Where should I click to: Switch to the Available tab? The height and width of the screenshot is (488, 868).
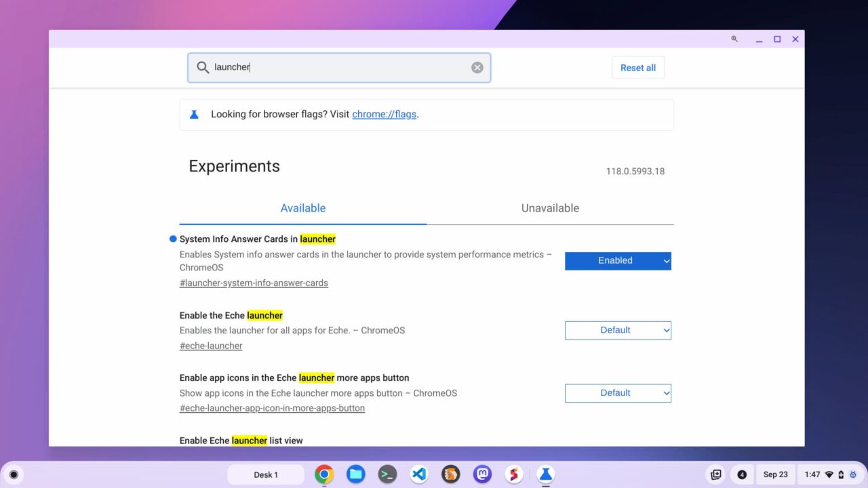tap(303, 208)
